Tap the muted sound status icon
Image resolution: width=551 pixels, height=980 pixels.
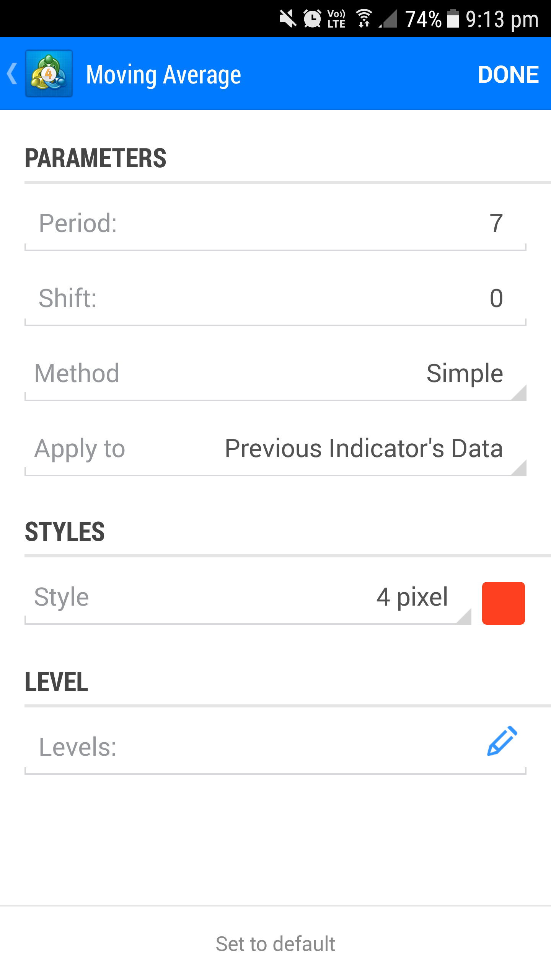pos(288,19)
